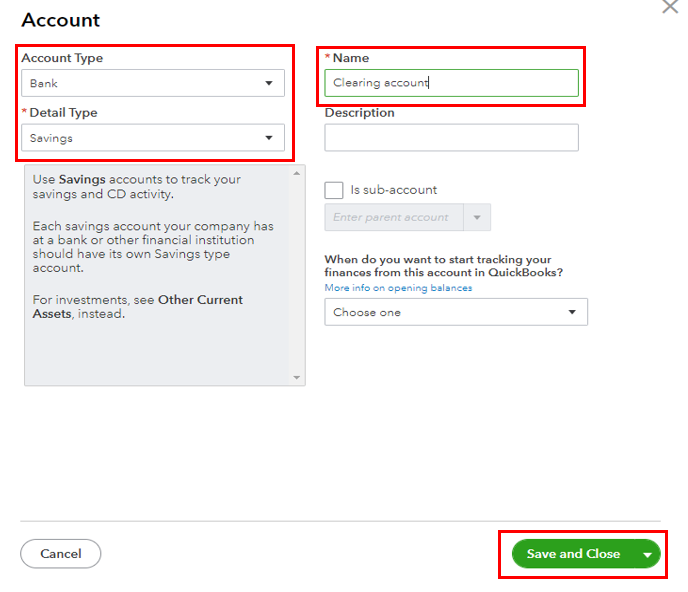Open the Account Type dropdown
The height and width of the screenshot is (592, 688).
[153, 83]
